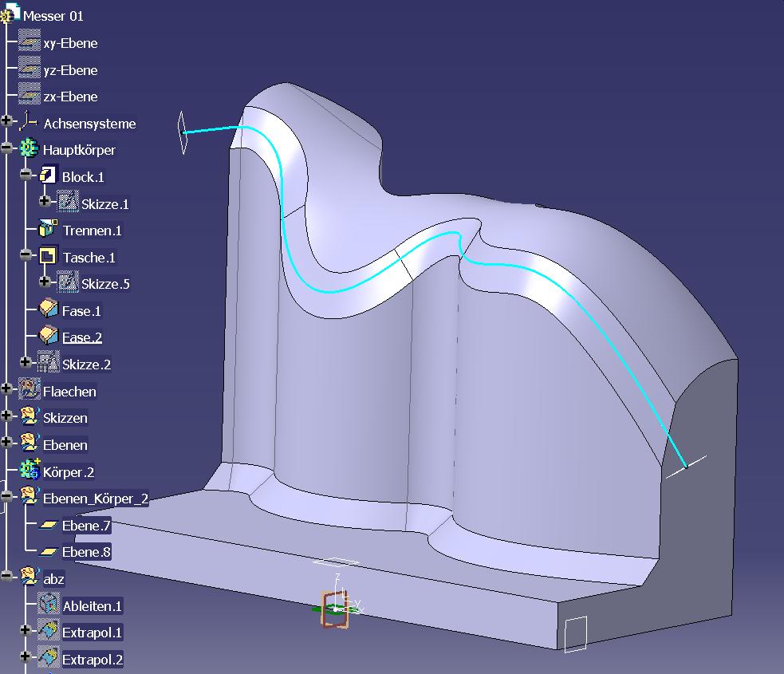Click the Trennen.1 split feature icon
Viewport: 784px width, 674px height.
coord(49,228)
